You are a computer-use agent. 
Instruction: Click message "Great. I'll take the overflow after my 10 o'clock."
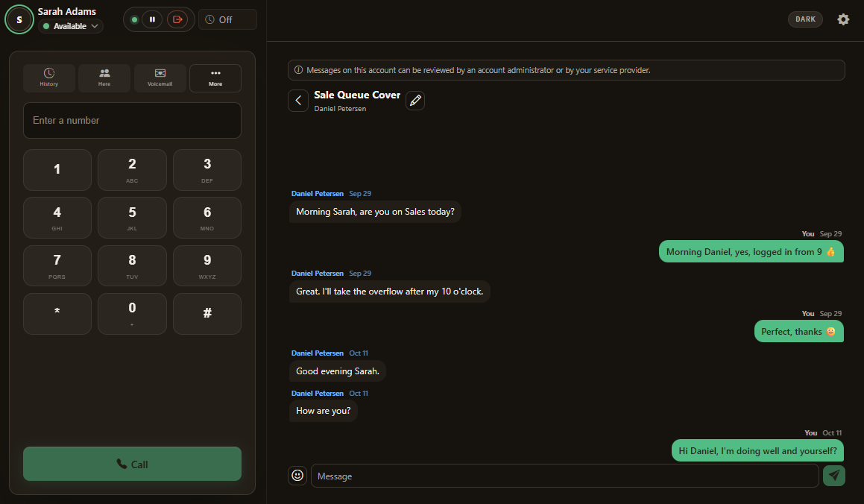(x=390, y=292)
